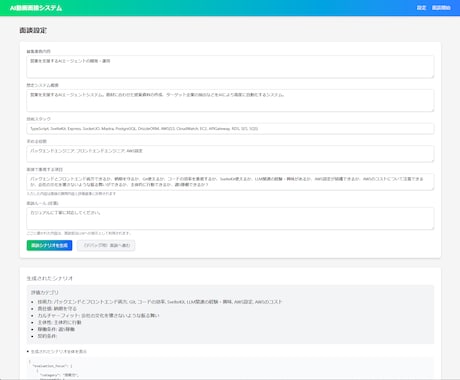Click the カルチャーフィット bullet item
The width and height of the screenshot is (460, 380).
[98, 315]
